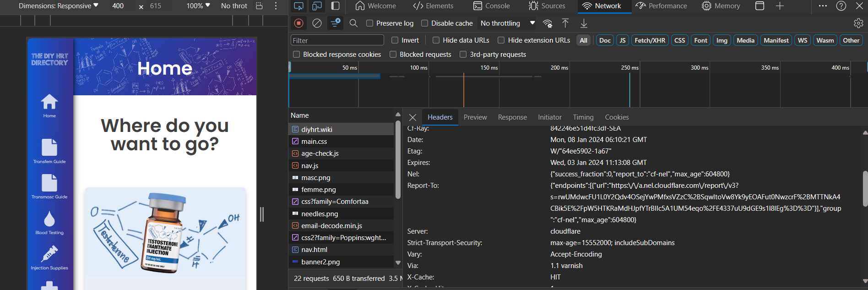Open the Welcome tab
This screenshot has width=868, height=290.
coord(375,6)
